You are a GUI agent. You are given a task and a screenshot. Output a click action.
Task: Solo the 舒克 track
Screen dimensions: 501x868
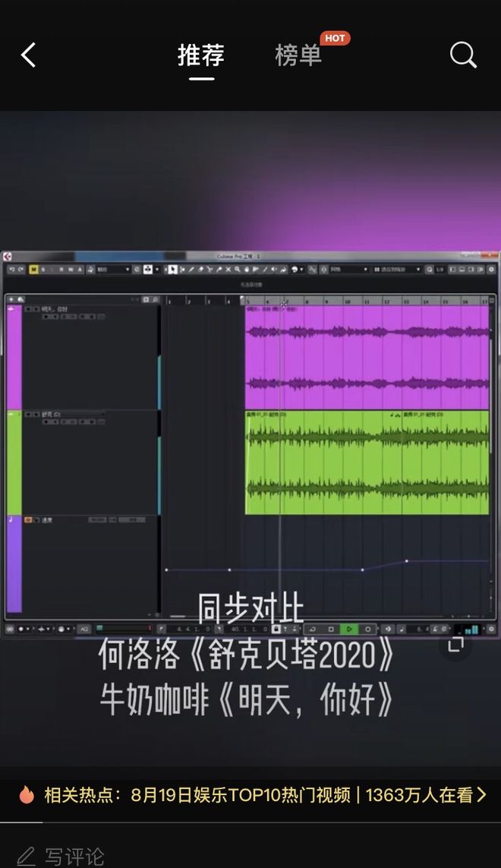pyautogui.click(x=36, y=415)
